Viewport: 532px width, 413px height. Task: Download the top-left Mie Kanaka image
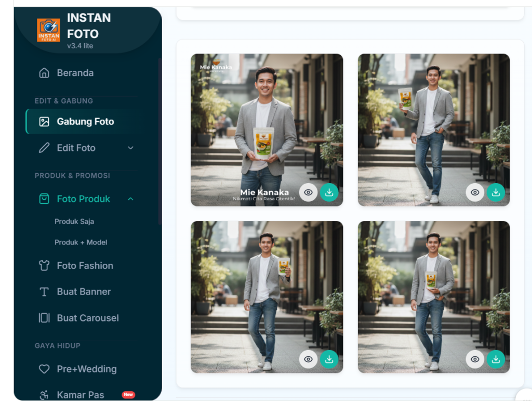[329, 192]
